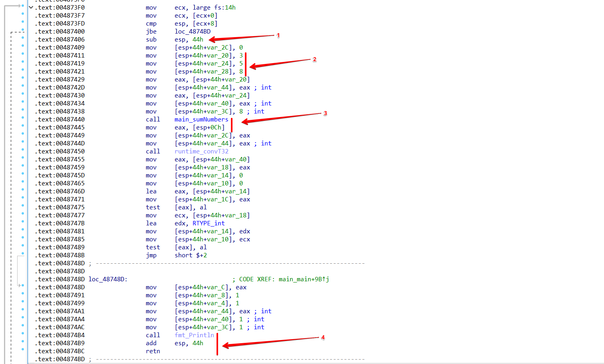Click the address text .text:004874B9
The width and height of the screenshot is (604, 364).
coord(60,343)
